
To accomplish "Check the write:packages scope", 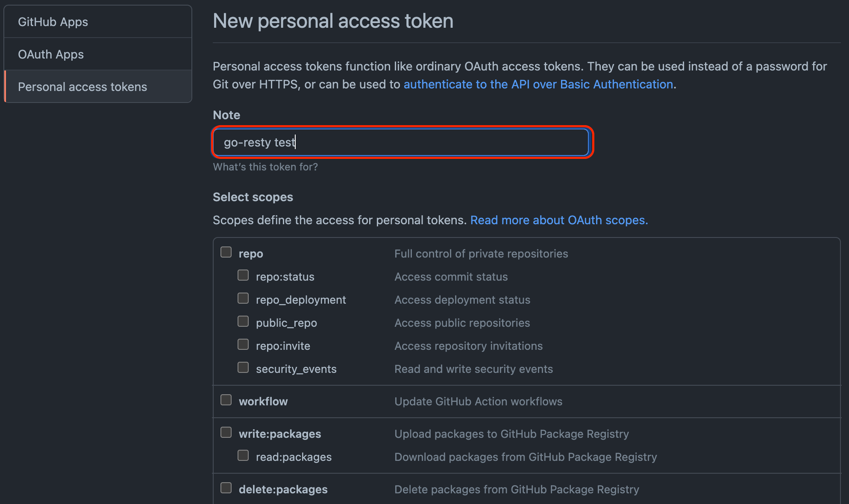I will coord(226,433).
